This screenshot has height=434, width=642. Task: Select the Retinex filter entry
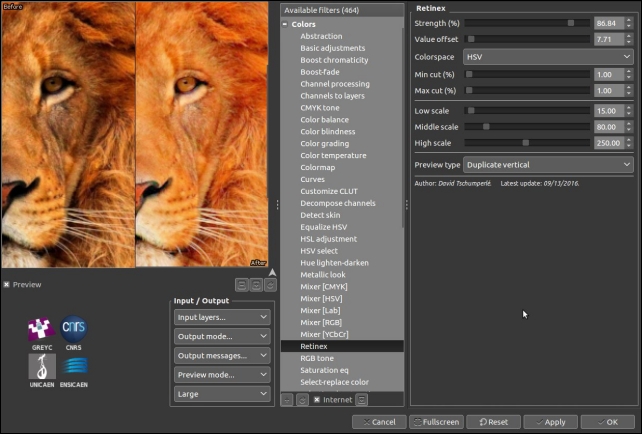(342, 346)
